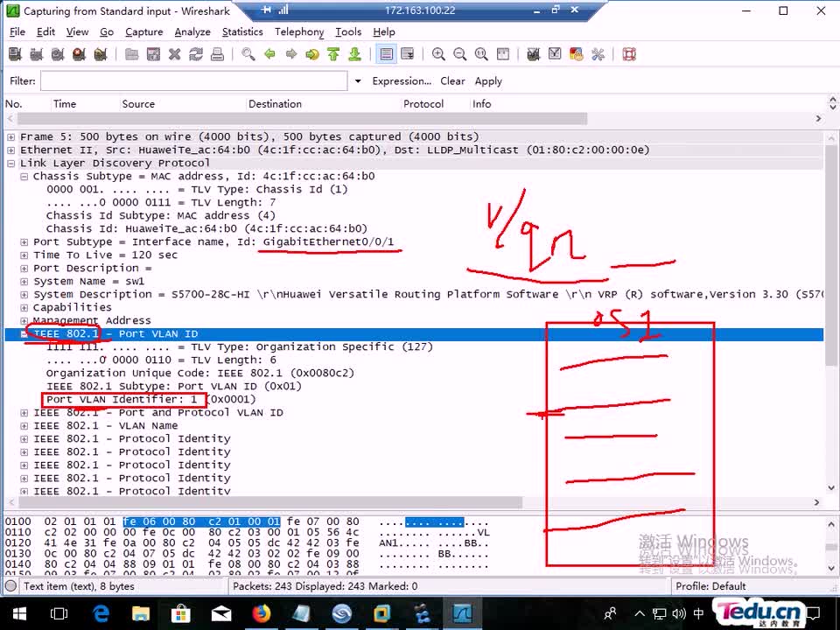The height and width of the screenshot is (630, 840).
Task: Open the Capture menu
Action: [144, 32]
